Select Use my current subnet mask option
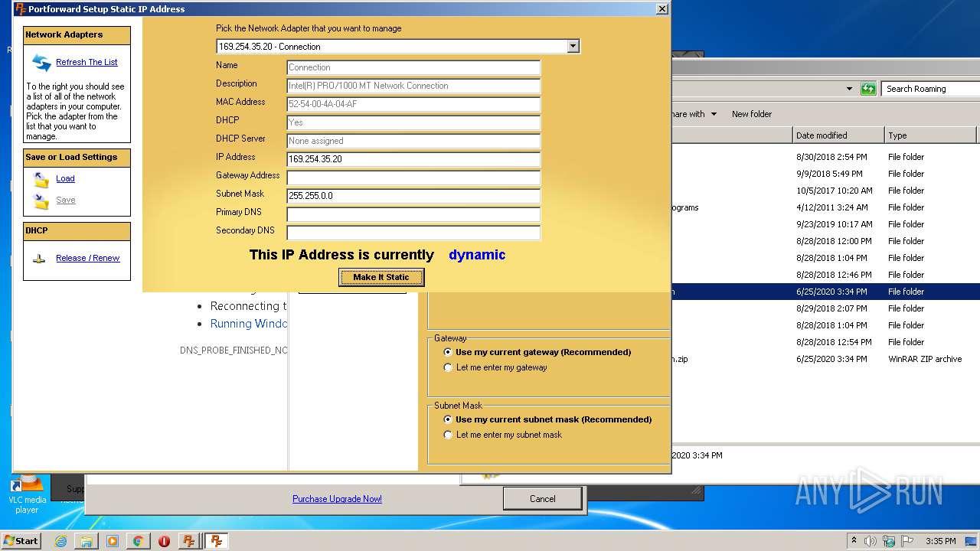The height and width of the screenshot is (551, 980). coord(448,419)
